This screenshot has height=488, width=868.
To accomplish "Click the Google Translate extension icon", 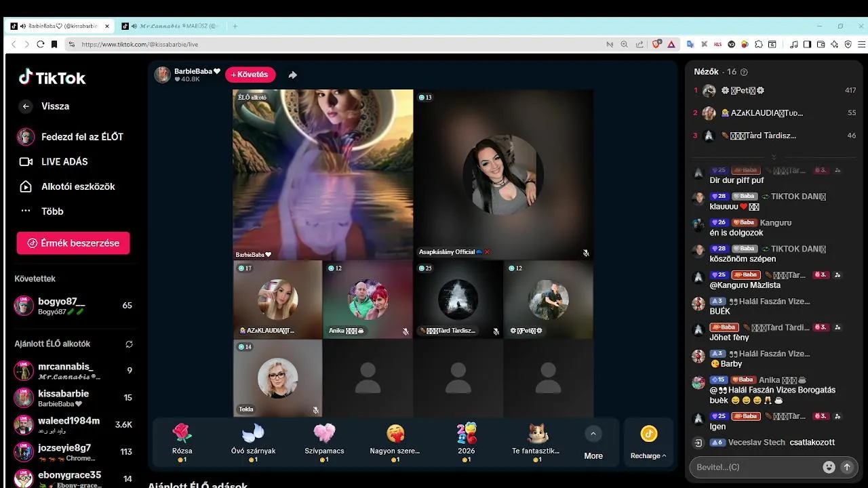I will [690, 44].
